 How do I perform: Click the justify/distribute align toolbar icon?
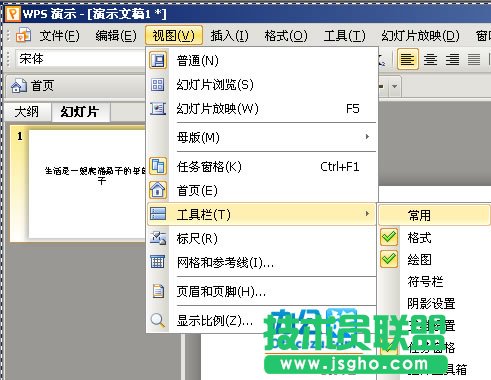click(474, 60)
